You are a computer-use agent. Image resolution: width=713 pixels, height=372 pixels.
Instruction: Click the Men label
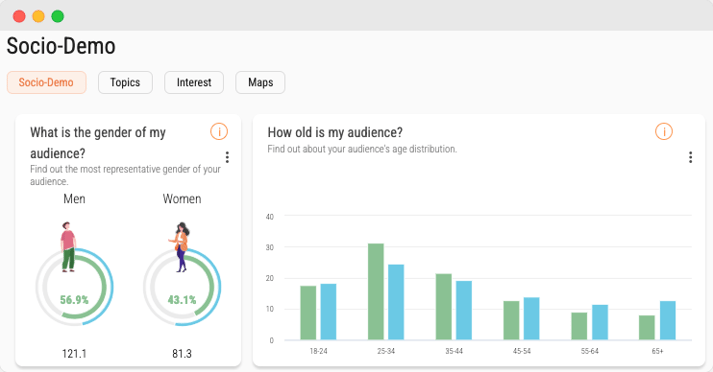click(74, 199)
